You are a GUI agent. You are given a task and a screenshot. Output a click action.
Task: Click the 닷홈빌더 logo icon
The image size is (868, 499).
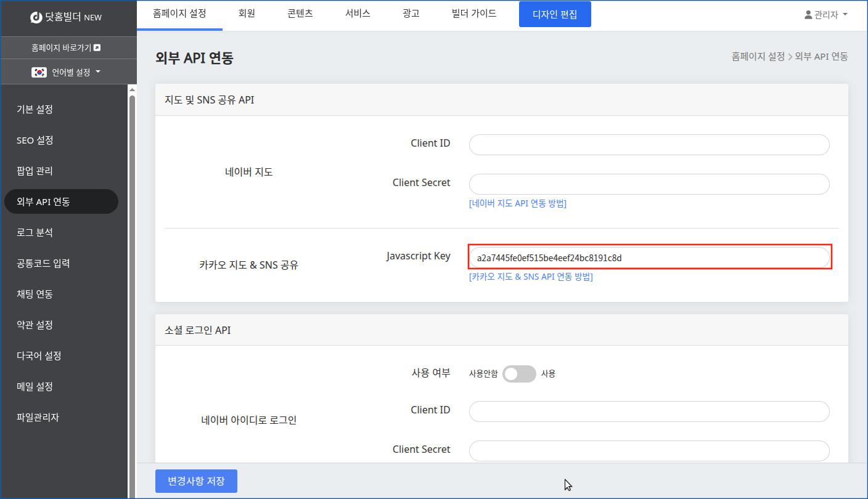pyautogui.click(x=36, y=17)
